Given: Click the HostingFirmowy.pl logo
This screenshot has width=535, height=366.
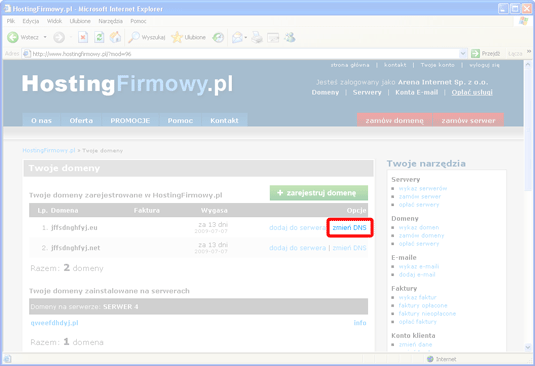Looking at the screenshot, I should [x=128, y=84].
